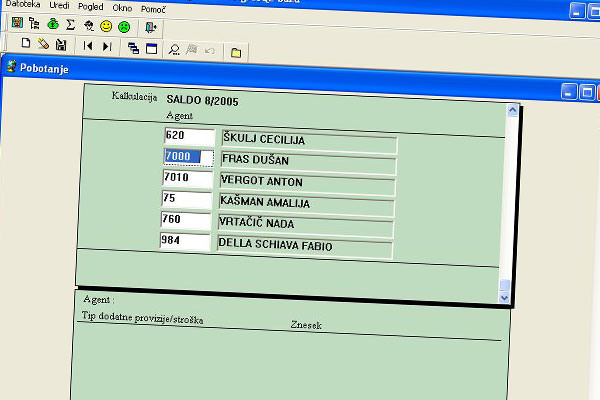The width and height of the screenshot is (600, 400).
Task: Click the Tip dodatne provizije/stroška header
Action: 142,318
